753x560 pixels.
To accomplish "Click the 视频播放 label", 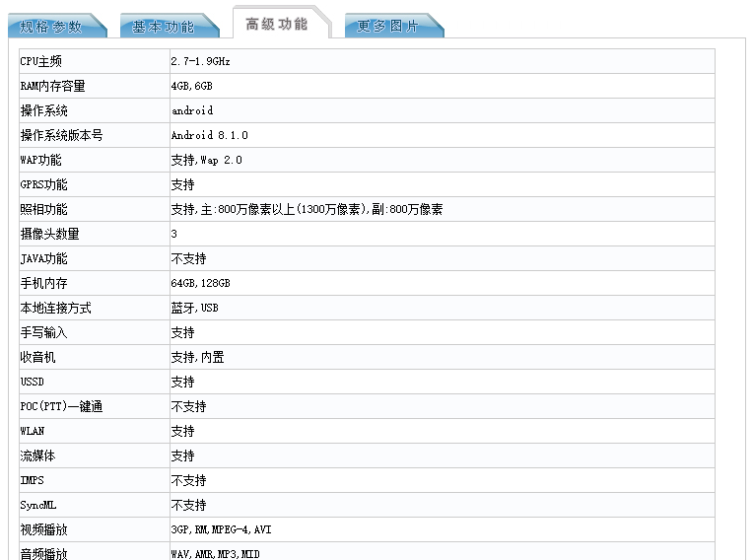I will [43, 529].
